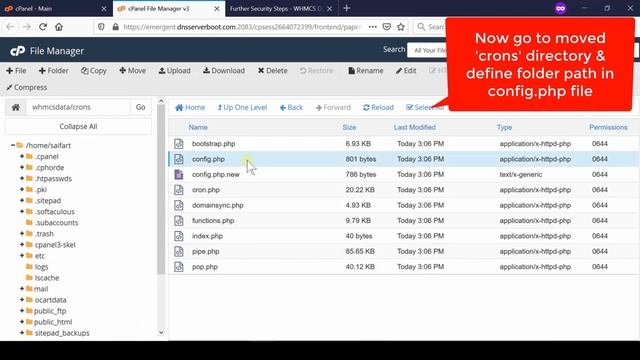The width and height of the screenshot is (640, 360).
Task: Sort files by Type column
Action: pos(504,127)
